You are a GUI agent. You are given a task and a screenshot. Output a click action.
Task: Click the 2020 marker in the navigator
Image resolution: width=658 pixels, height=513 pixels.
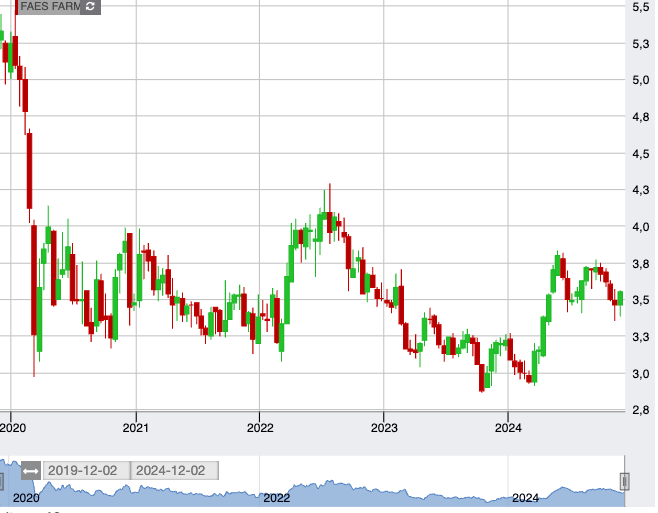click(26, 498)
